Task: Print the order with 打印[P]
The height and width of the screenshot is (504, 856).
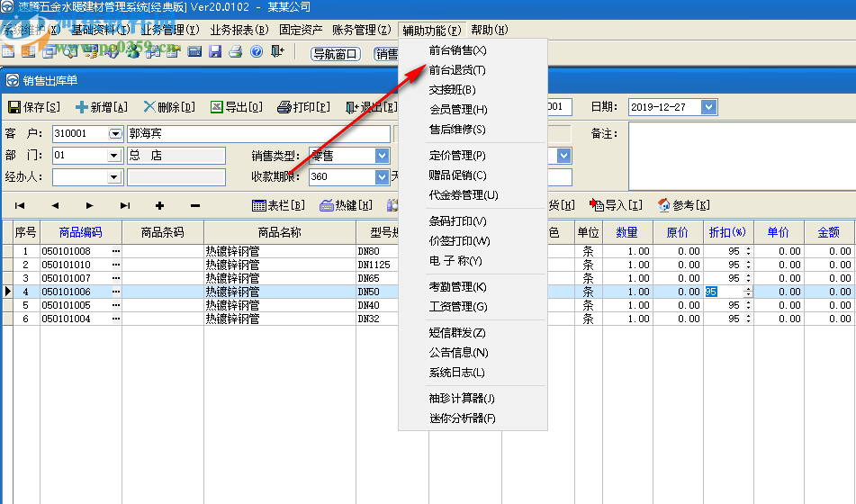Action: 303,107
